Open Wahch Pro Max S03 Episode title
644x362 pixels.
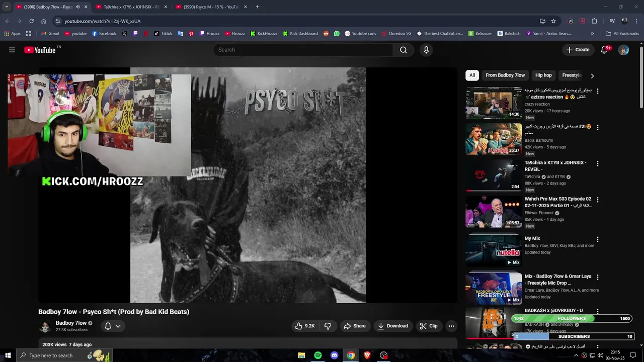coord(558,202)
